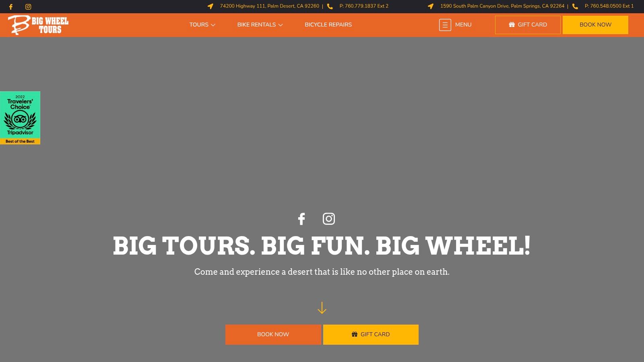Screen dimensions: 644x362
Task: Click the Big Wheel Tours logo
Action: point(38,25)
